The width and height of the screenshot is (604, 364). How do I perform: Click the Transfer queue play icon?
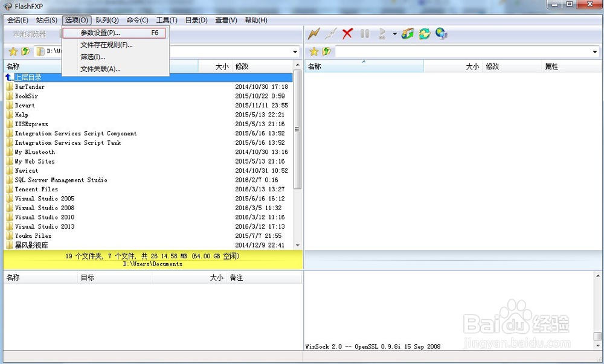(382, 34)
